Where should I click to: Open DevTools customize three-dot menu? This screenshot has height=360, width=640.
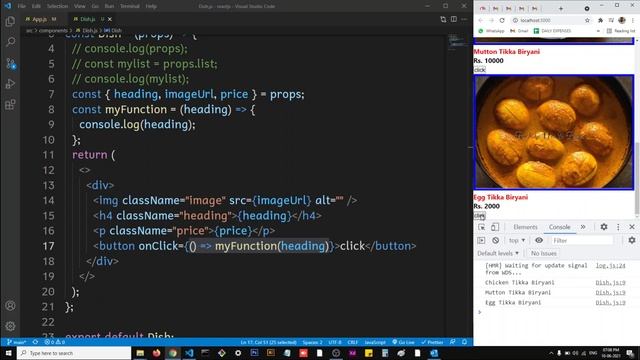618,227
